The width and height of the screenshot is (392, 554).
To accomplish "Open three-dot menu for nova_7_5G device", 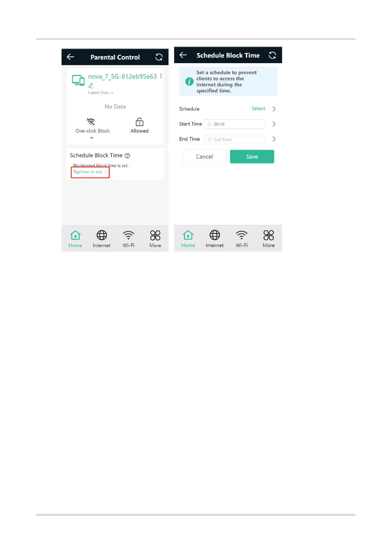I will [x=161, y=76].
